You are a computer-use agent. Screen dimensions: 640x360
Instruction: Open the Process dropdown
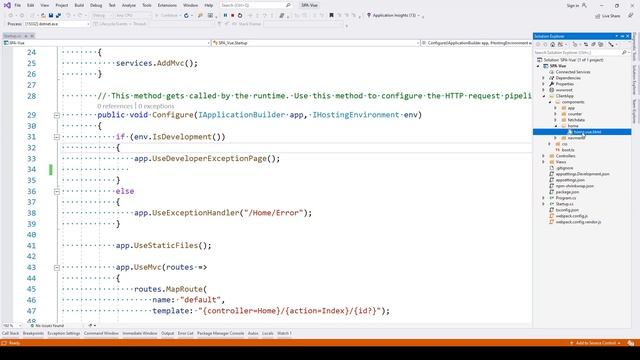(x=57, y=24)
